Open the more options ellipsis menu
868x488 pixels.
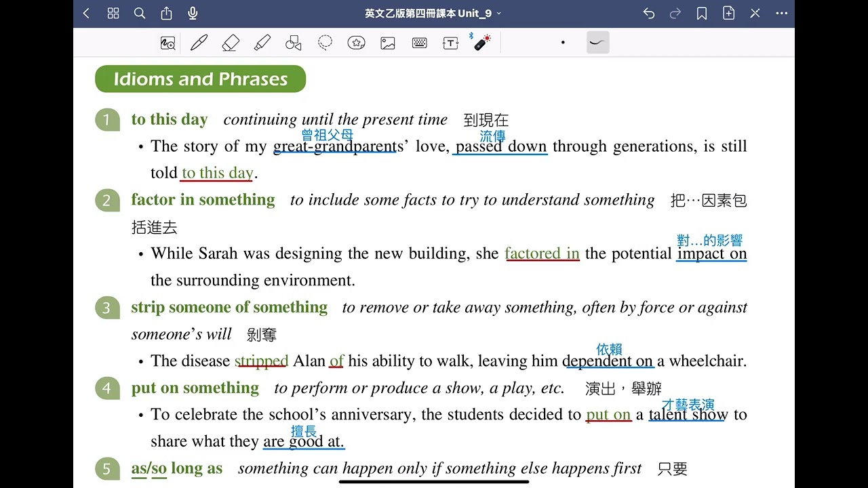tap(781, 13)
